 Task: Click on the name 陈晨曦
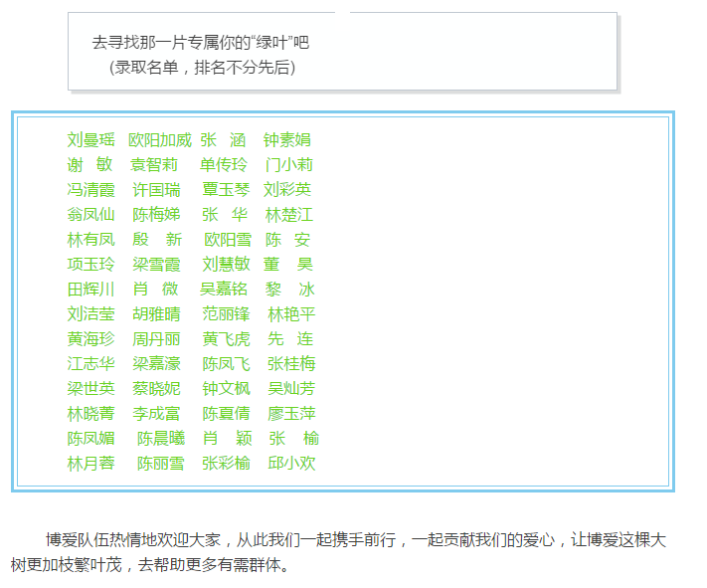coord(160,438)
